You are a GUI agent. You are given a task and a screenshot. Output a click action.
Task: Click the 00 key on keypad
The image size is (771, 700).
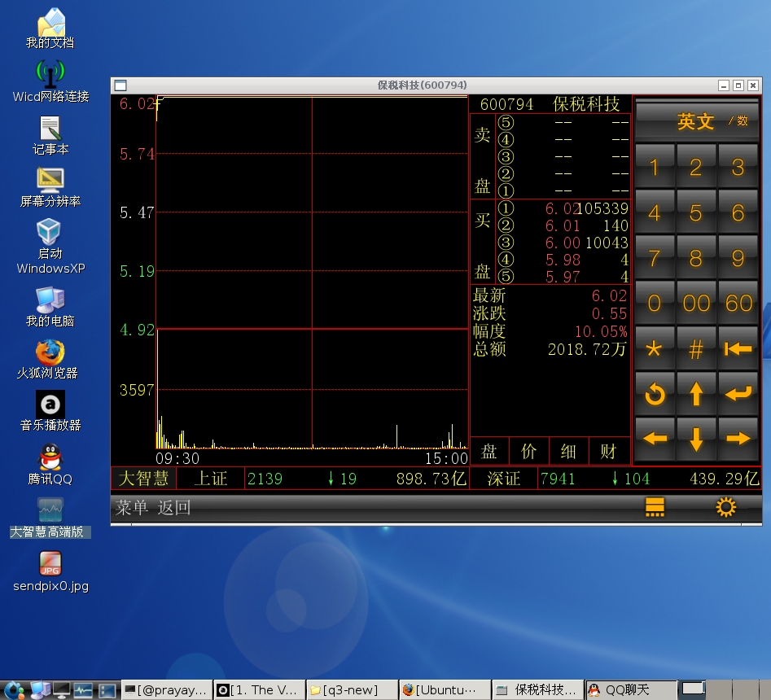pos(696,303)
